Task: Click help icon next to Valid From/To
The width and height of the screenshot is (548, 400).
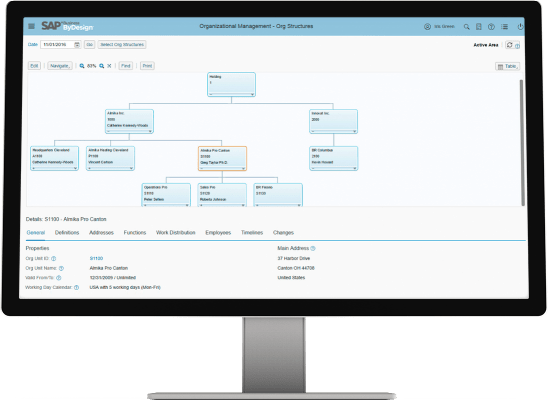Action: pos(59,278)
